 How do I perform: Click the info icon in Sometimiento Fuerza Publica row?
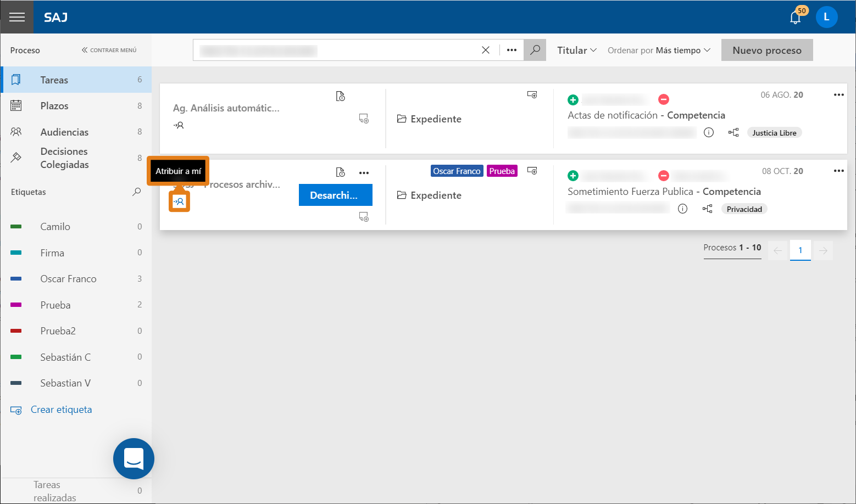click(682, 209)
